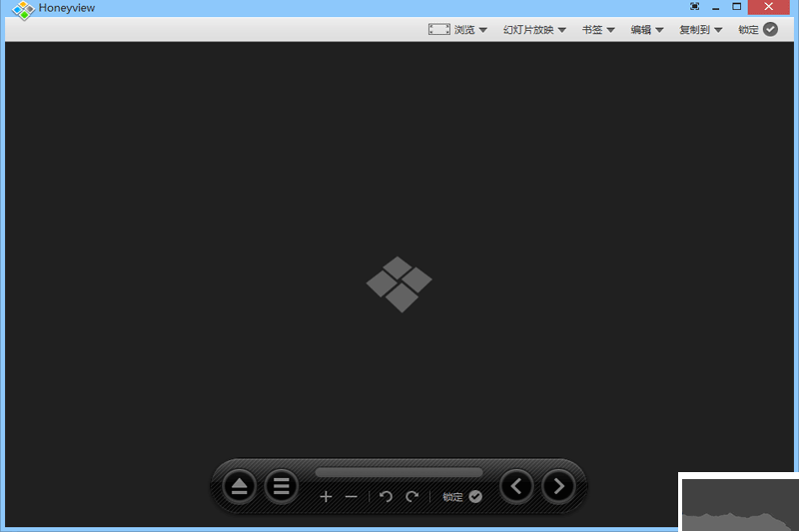Rotate image clockwise

pyautogui.click(x=411, y=497)
